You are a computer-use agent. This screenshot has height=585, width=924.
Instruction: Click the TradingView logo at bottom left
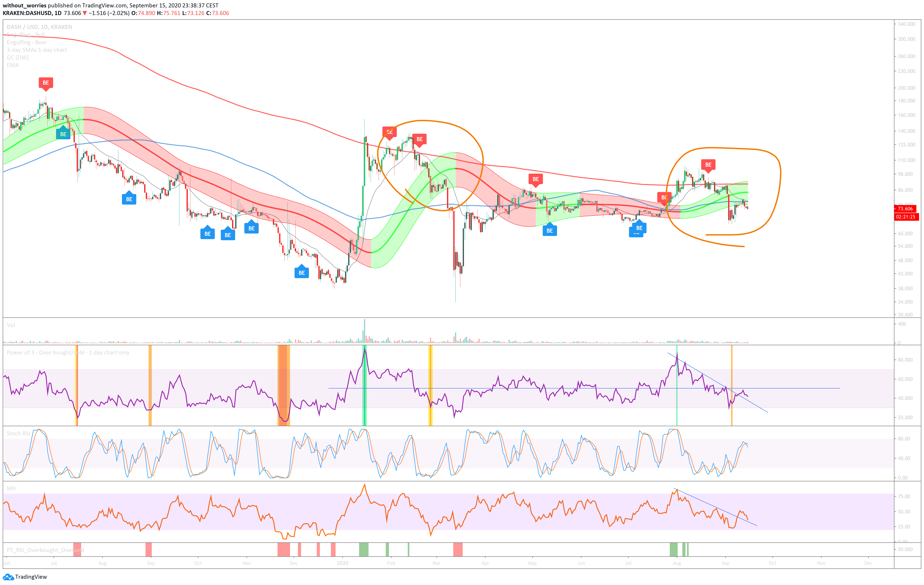25,576
